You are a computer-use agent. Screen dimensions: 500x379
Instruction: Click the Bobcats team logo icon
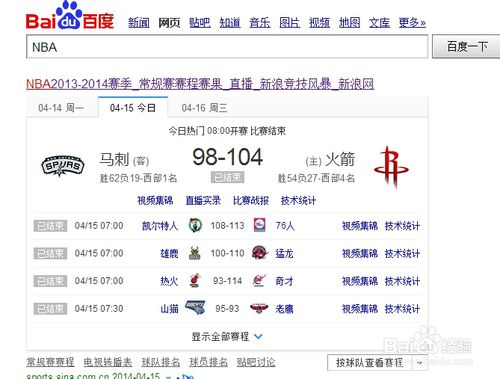pyautogui.click(x=195, y=308)
